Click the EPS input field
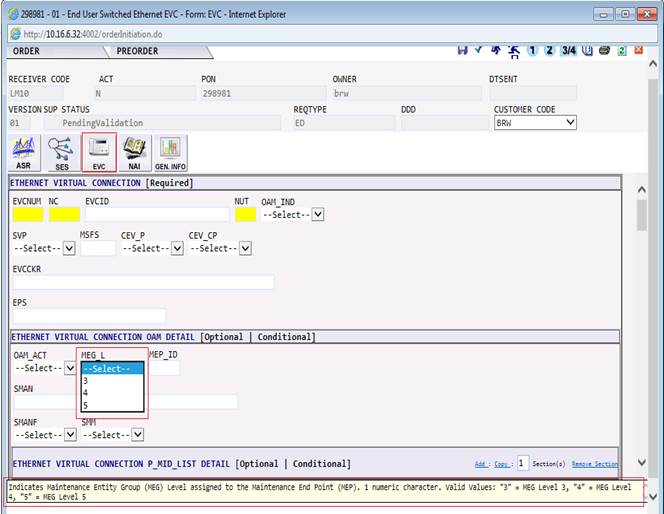Viewport: 664px width, 514px height. point(89,316)
